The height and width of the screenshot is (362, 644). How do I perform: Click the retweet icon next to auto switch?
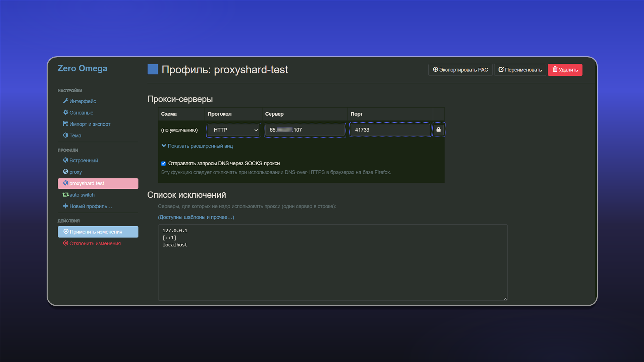pyautogui.click(x=66, y=195)
